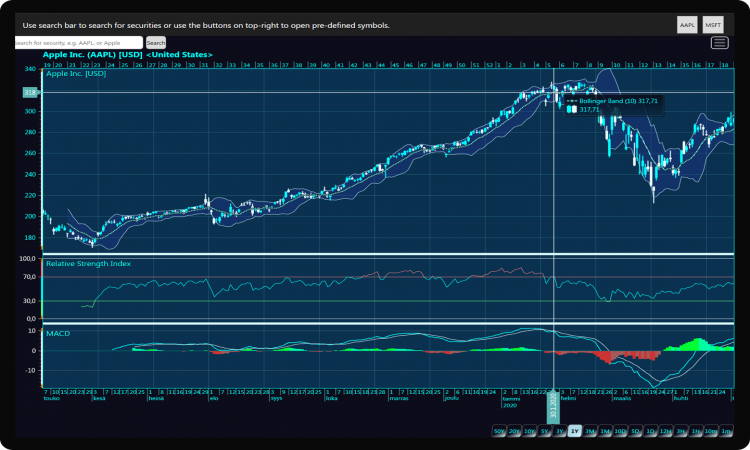Click the 70,0 RSI axis label
This screenshot has width=750, height=450.
[30, 277]
